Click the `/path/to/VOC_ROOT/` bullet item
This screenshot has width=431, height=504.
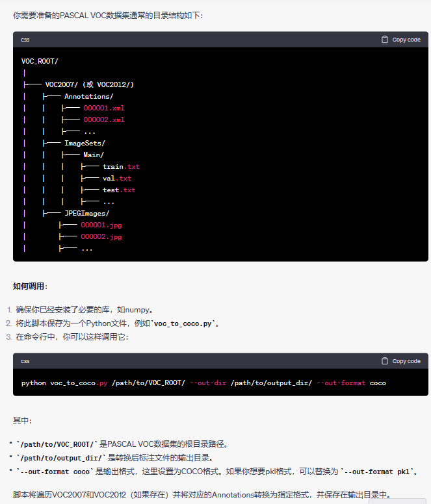pyautogui.click(x=123, y=444)
